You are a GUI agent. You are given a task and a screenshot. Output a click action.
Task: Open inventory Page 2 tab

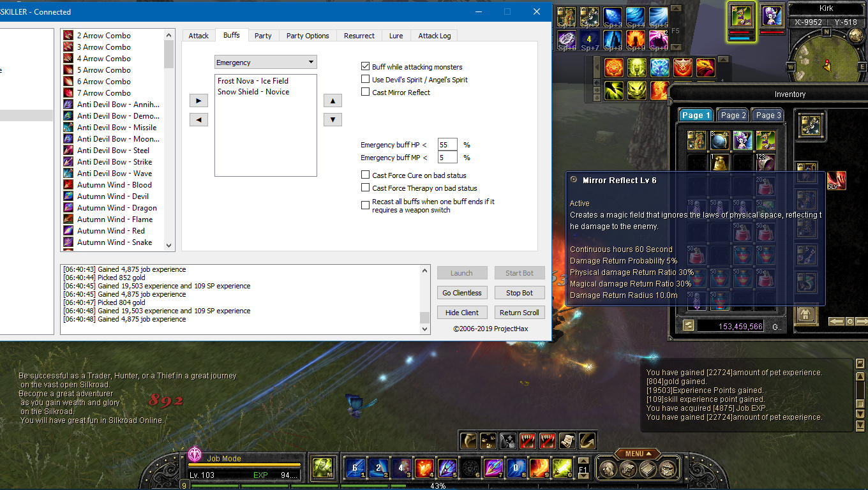pos(733,115)
